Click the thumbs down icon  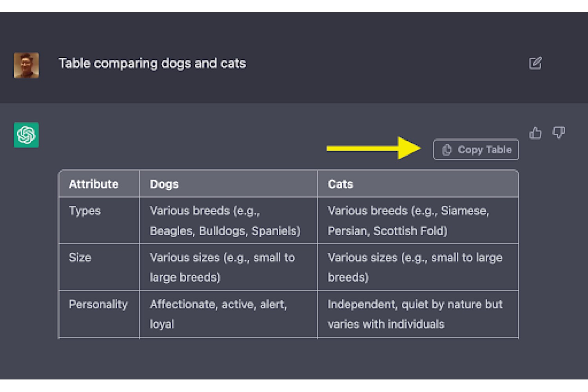(x=559, y=132)
